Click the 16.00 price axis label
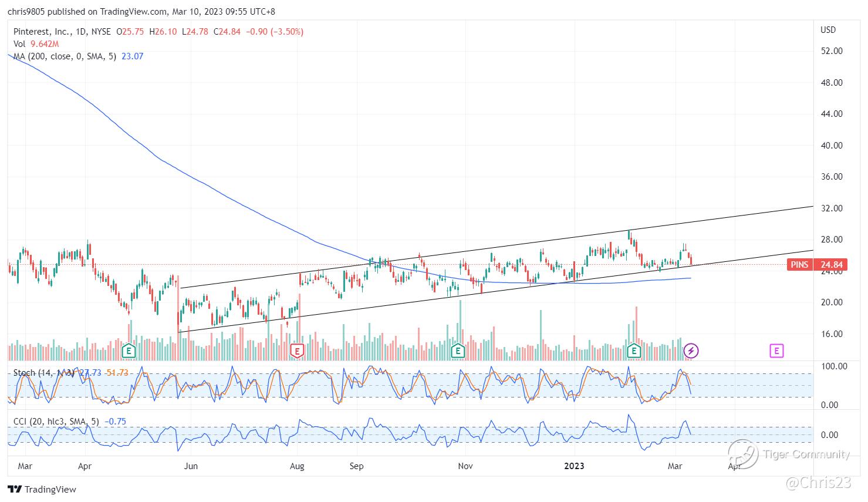Viewport: 868px width, 502px height. 832,334
